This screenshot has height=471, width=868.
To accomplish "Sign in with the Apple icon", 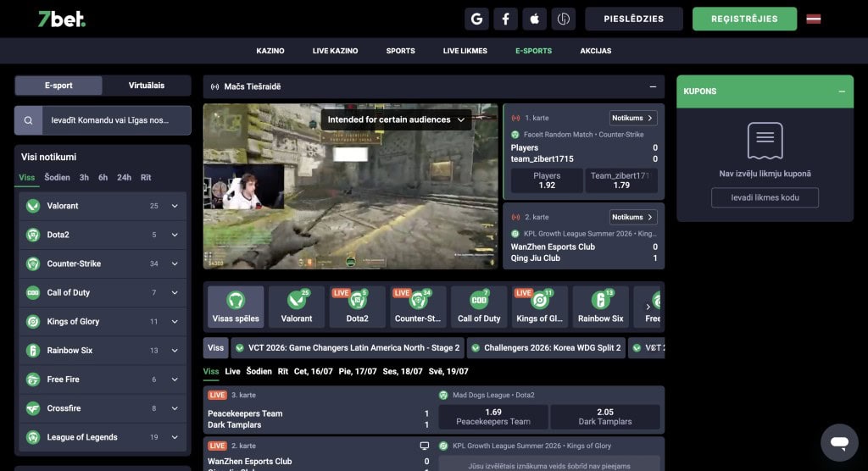I will coord(534,19).
